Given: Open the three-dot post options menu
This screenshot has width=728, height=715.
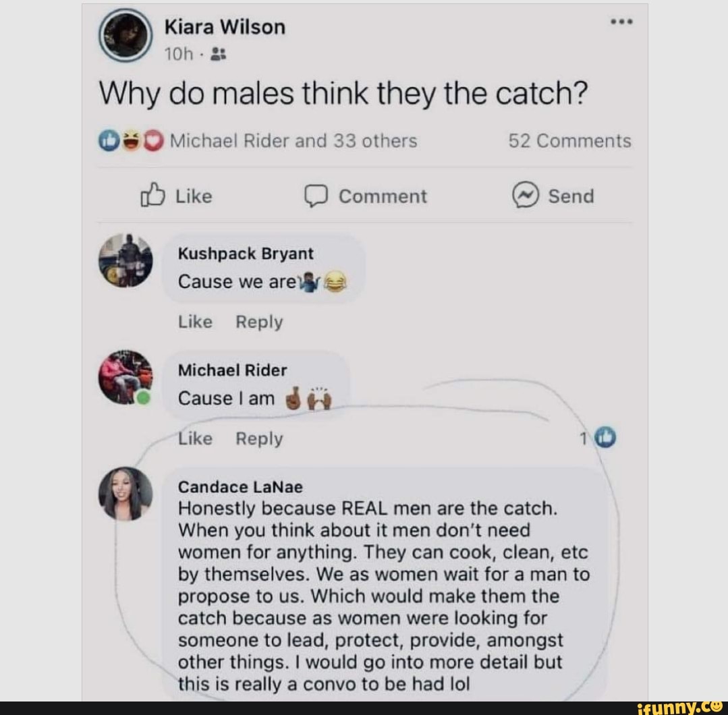Looking at the screenshot, I should coord(621,22).
